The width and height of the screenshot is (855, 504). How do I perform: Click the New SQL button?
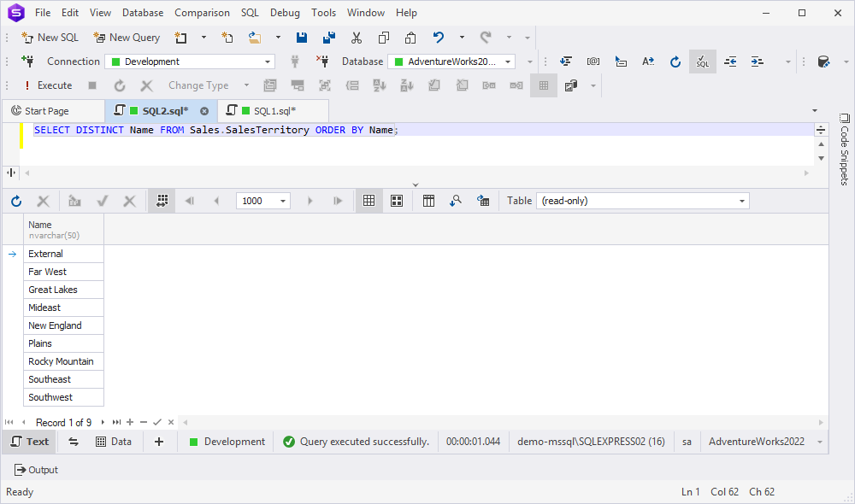pyautogui.click(x=50, y=37)
